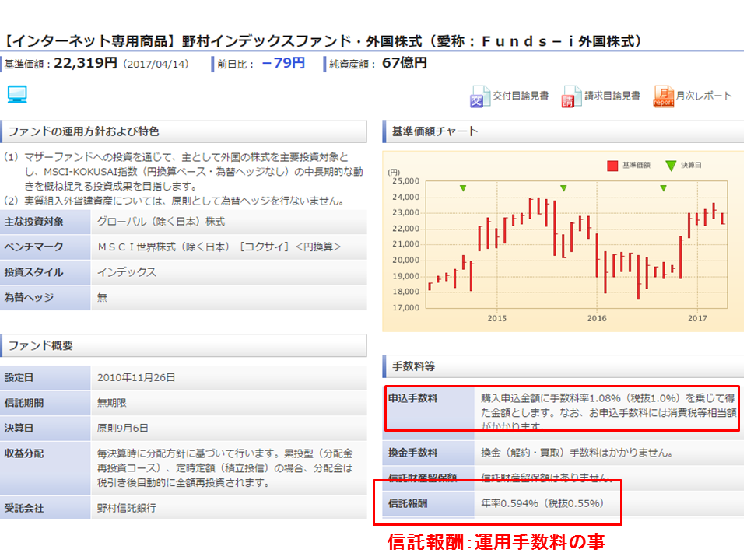Click the 22,319円 base price value
The image size is (747, 560).
pyautogui.click(x=86, y=63)
